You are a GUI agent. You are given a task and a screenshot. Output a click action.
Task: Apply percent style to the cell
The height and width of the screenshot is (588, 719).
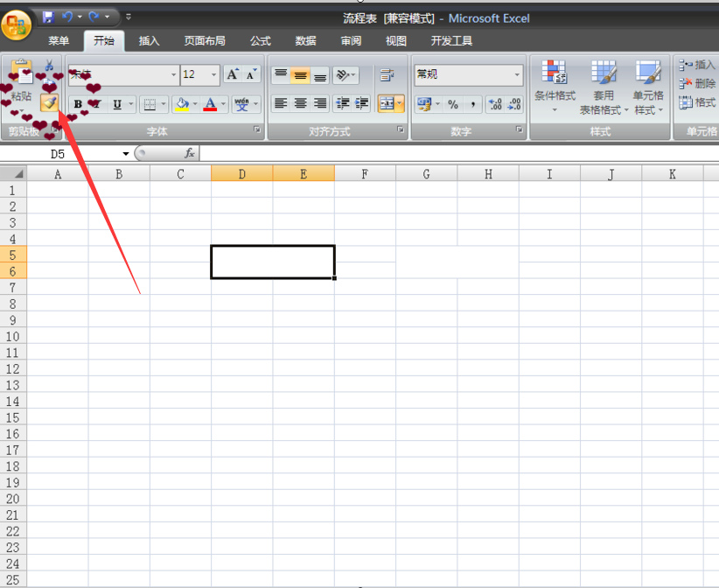point(453,105)
